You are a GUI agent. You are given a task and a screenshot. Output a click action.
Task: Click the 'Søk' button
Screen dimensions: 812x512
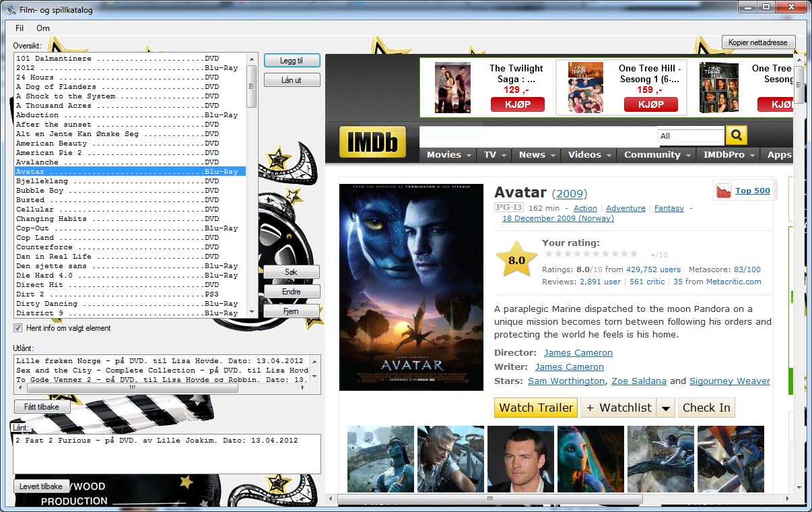coord(292,272)
